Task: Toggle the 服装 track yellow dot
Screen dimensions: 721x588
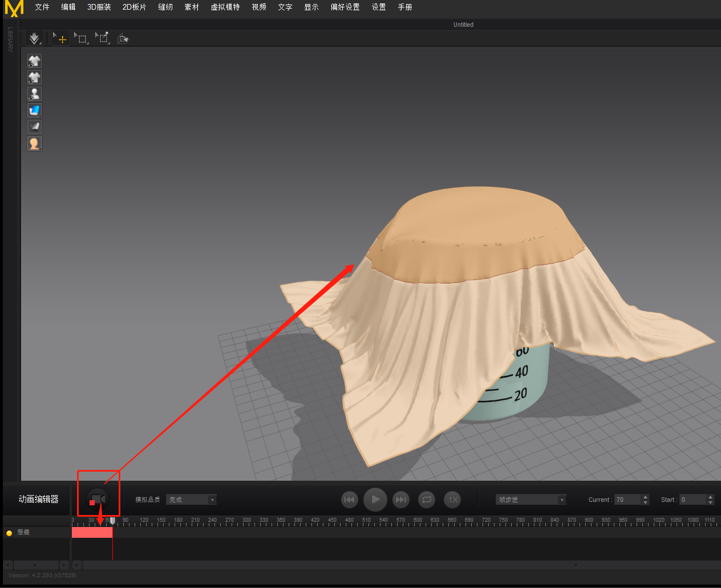Action: 9,533
